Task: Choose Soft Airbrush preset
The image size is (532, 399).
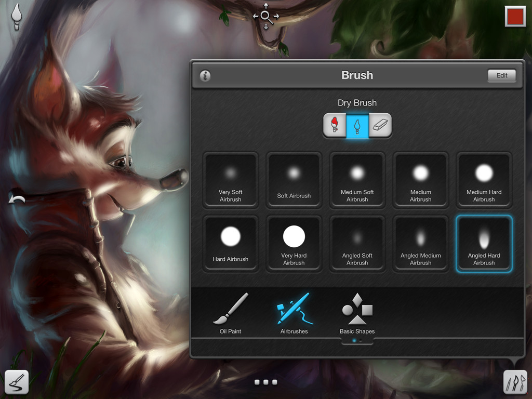Action: pyautogui.click(x=294, y=180)
